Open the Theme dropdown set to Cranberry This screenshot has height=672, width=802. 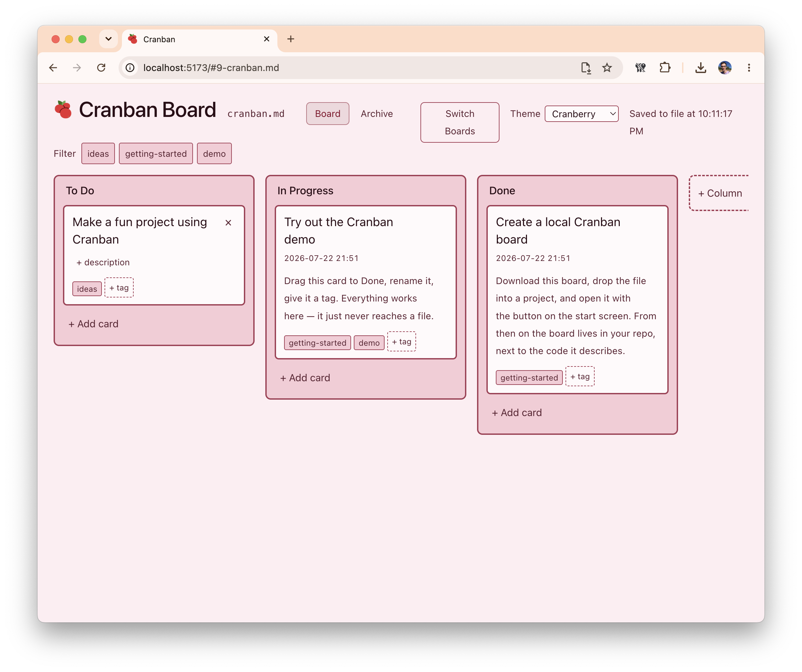click(582, 114)
